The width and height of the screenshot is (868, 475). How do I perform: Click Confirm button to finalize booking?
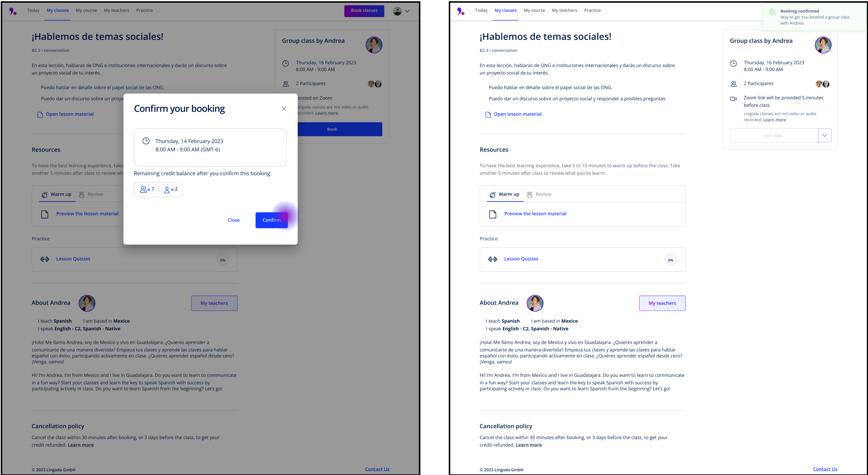[x=271, y=220]
